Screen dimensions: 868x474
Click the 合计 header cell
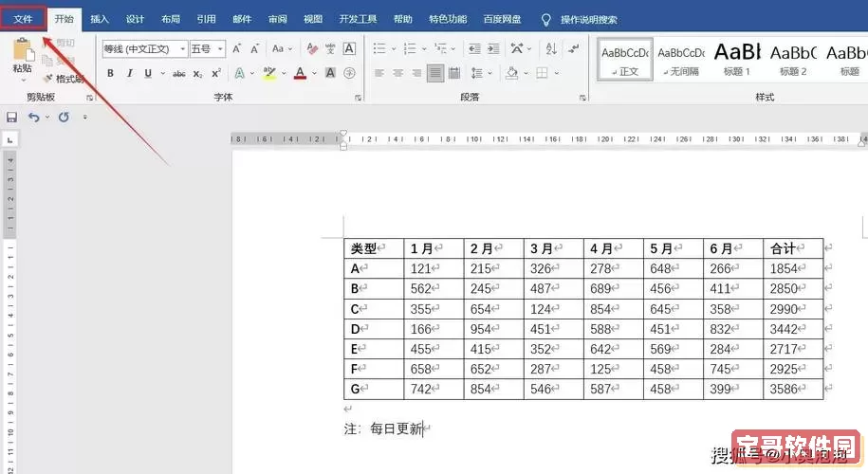click(793, 249)
